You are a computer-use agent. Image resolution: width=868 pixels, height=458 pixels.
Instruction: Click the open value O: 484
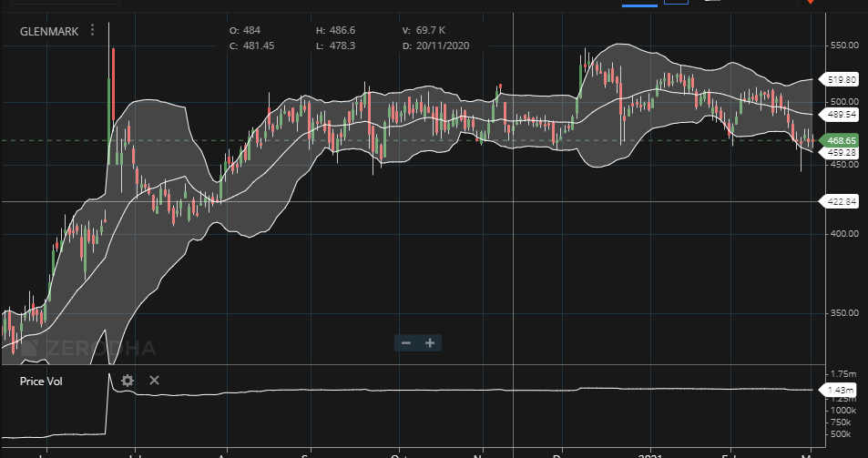[x=245, y=30]
